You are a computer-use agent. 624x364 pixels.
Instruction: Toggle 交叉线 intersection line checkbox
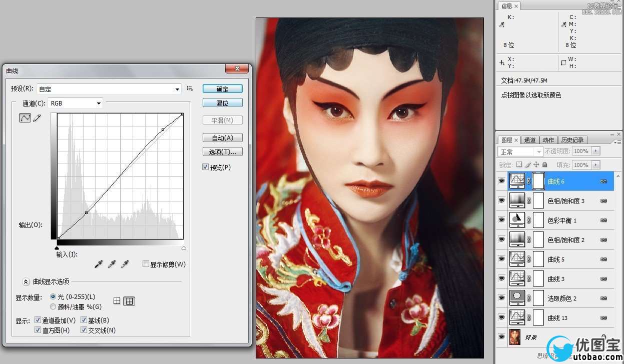pyautogui.click(x=84, y=330)
